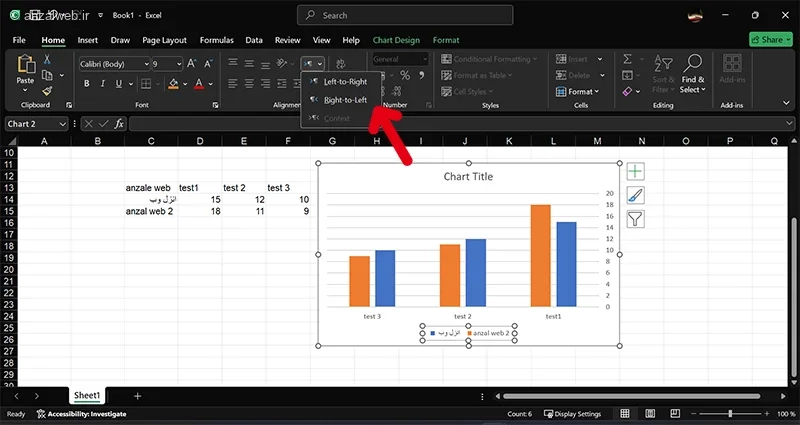Click the Cut scissors icon

(47, 59)
